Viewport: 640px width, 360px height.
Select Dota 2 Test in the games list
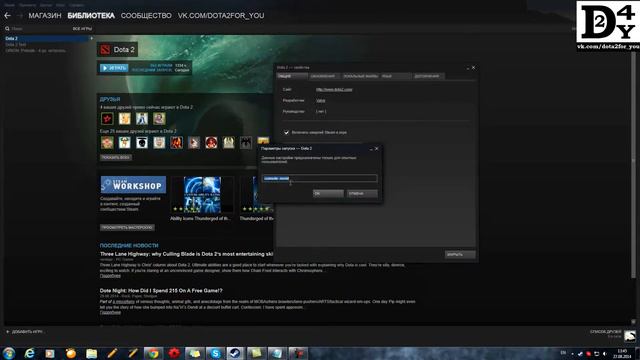click(16, 44)
